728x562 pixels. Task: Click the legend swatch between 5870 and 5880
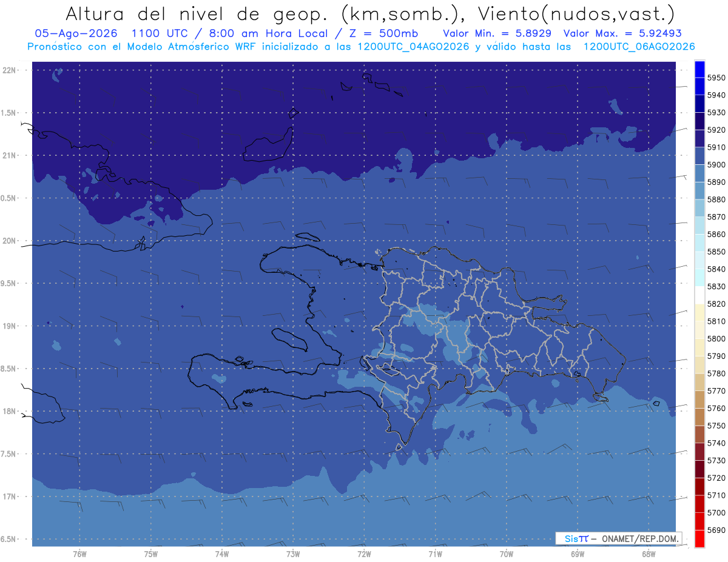point(699,209)
